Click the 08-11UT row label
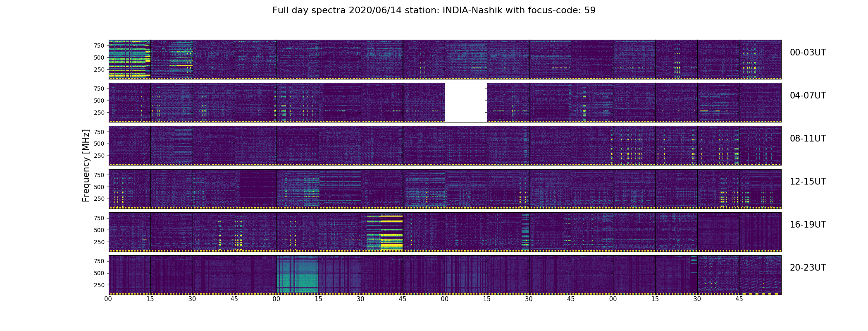 808,139
